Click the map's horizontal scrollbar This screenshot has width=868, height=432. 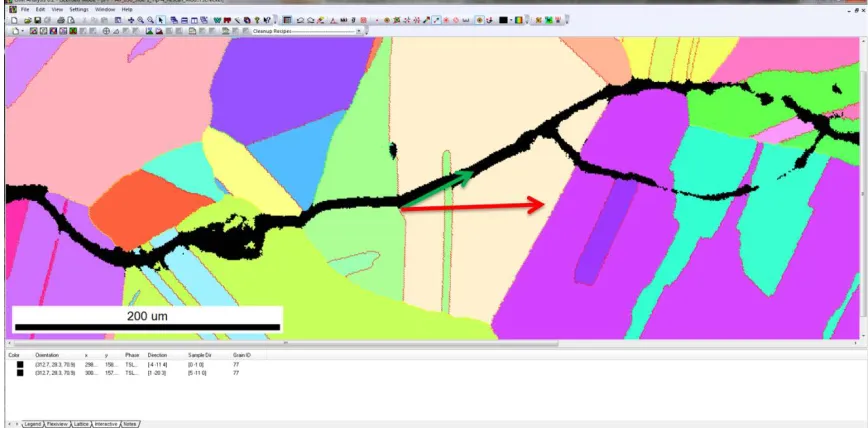point(285,343)
